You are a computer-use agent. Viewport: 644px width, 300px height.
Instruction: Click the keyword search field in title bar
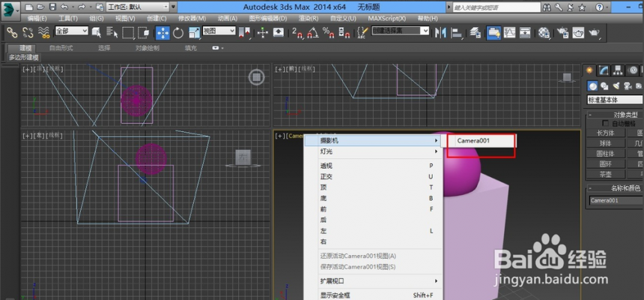tap(496, 7)
